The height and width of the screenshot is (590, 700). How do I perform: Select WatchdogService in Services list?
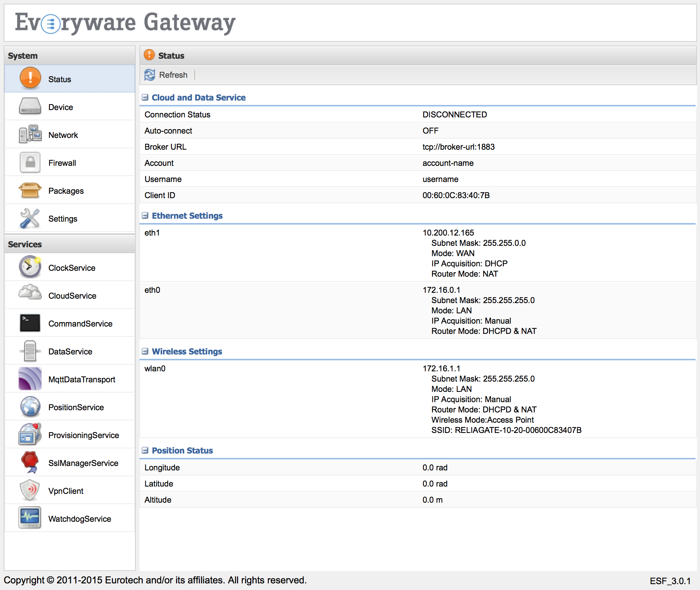pos(70,518)
